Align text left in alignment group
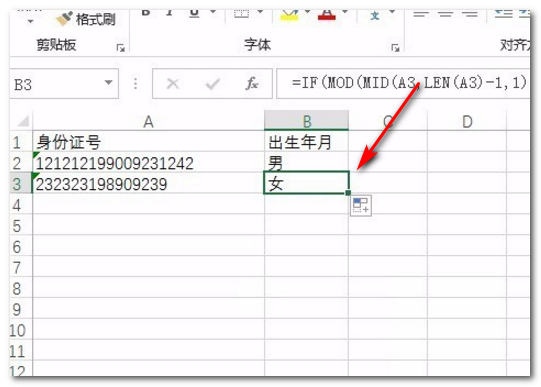Image resolution: width=541 pixels, height=387 pixels. [x=421, y=14]
